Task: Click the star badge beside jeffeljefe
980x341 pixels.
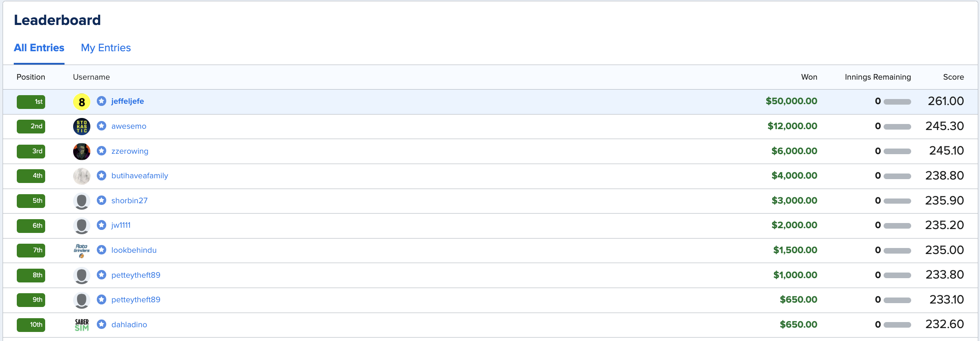Action: (x=102, y=101)
